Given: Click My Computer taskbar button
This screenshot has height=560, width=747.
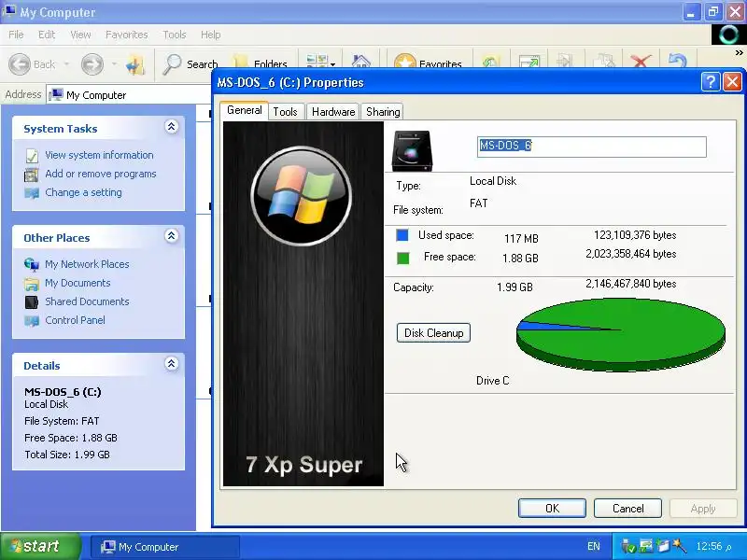Looking at the screenshot, I should coord(164,547).
